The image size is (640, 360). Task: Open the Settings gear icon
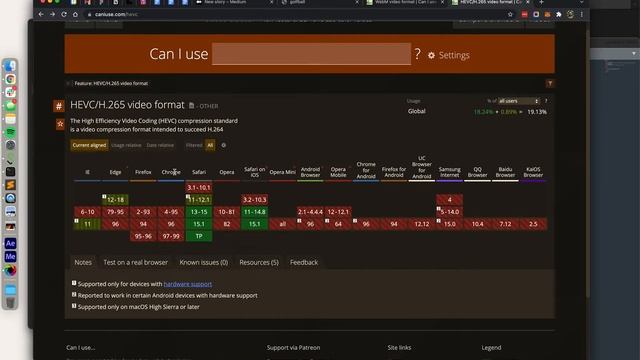coord(431,55)
